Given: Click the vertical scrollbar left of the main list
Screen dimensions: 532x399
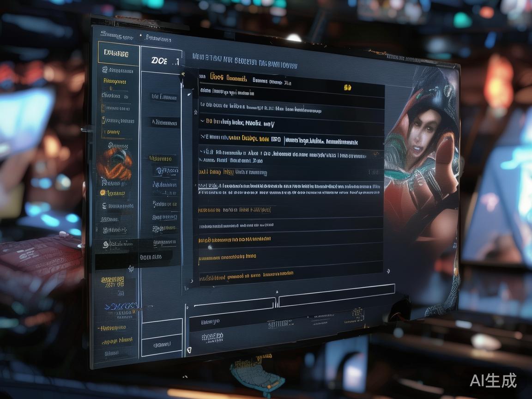Looking at the screenshot, I should point(188,185).
